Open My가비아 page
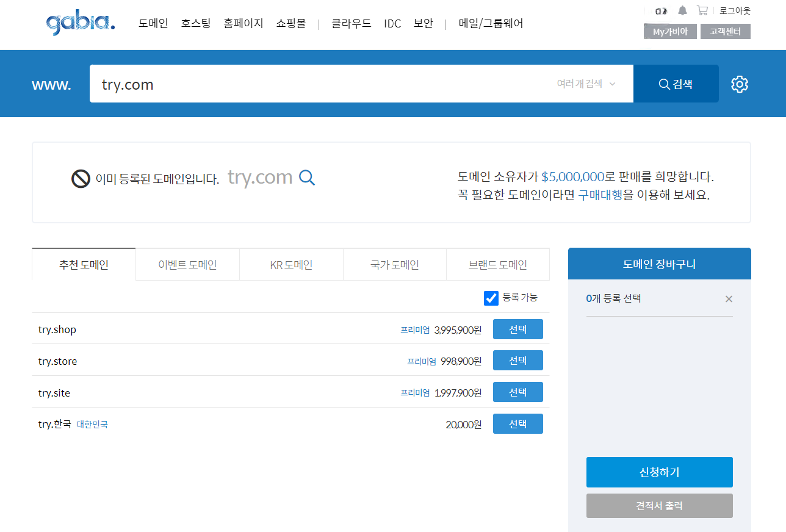This screenshot has width=786, height=532. [670, 32]
